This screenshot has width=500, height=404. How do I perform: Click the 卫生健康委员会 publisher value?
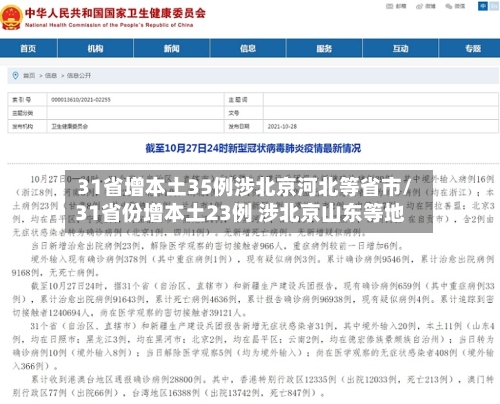point(70,126)
